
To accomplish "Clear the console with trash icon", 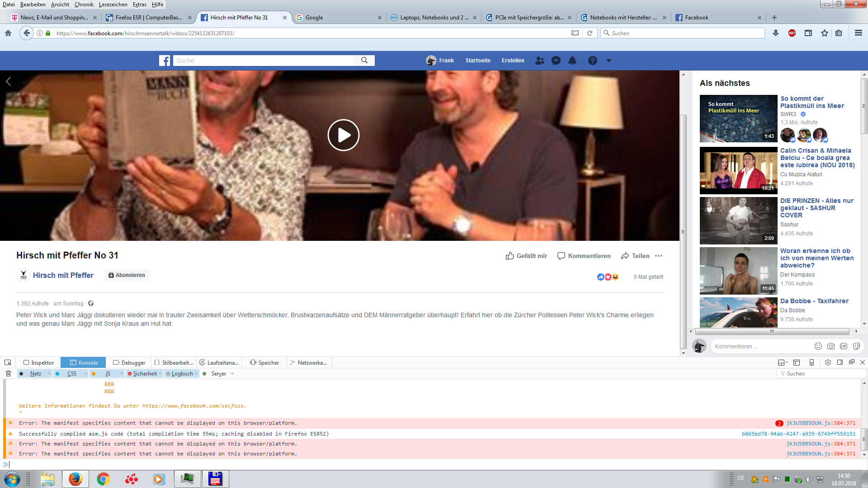I will (x=8, y=374).
